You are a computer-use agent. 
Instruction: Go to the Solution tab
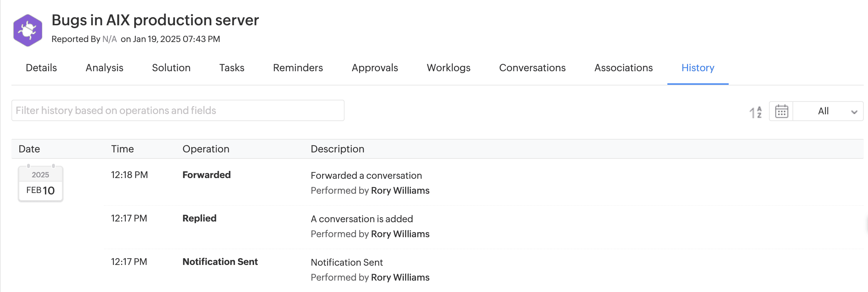171,68
